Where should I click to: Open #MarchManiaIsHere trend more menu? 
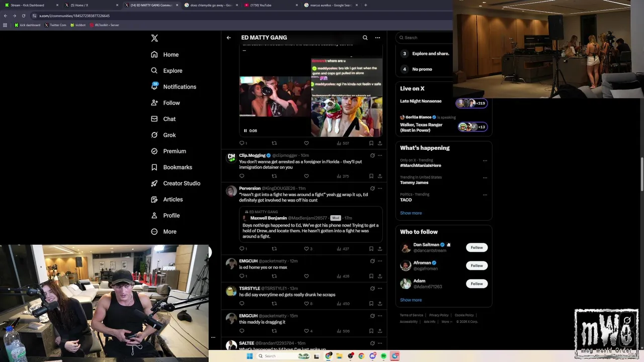(485, 160)
